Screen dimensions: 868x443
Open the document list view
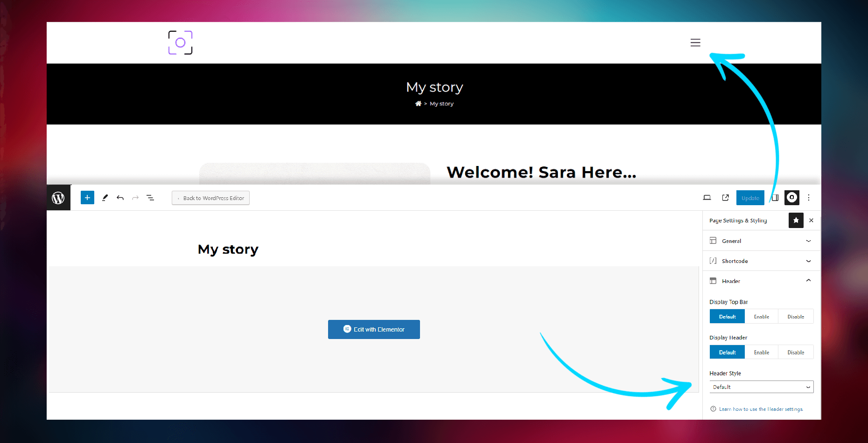pyautogui.click(x=150, y=198)
